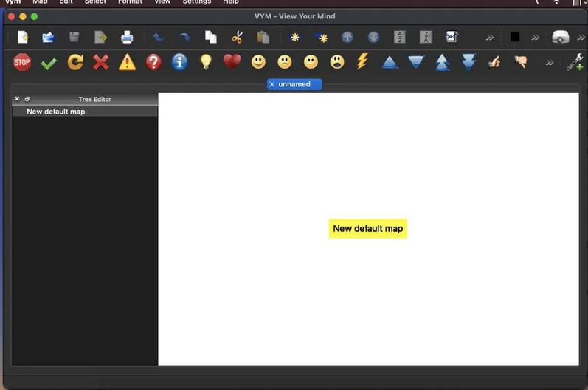Add a new branch with star icon
The height and width of the screenshot is (390, 588).
(295, 37)
